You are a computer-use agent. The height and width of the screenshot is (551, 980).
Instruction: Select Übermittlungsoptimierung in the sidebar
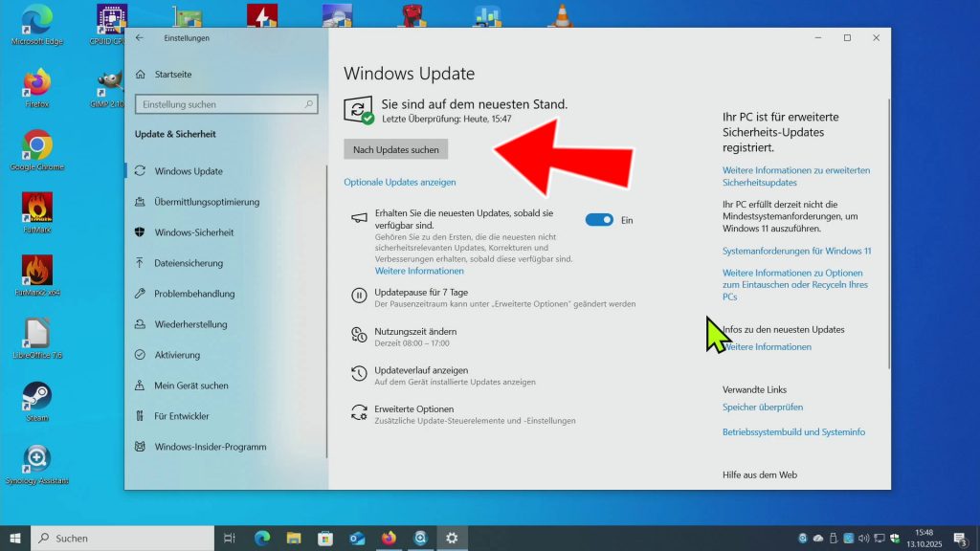pyautogui.click(x=206, y=202)
